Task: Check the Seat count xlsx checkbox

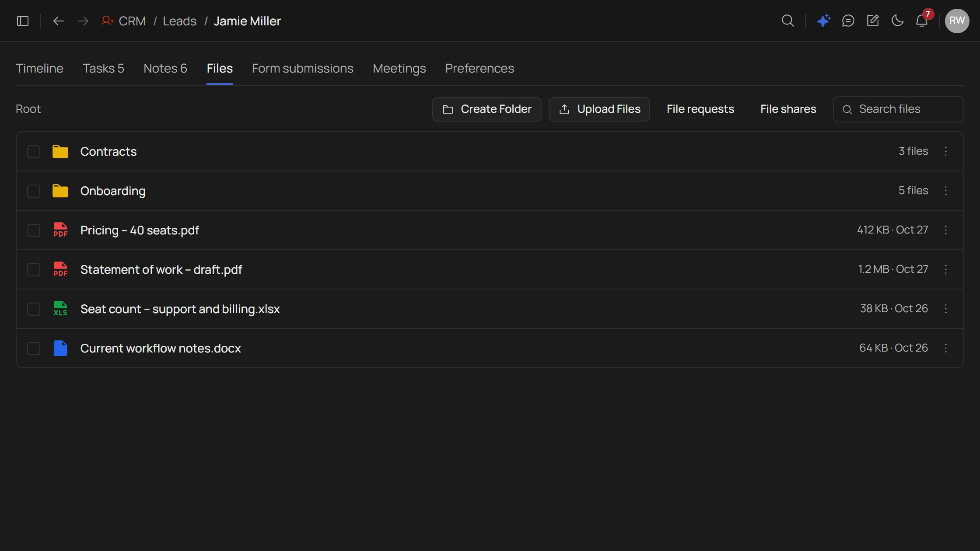Action: [34, 309]
